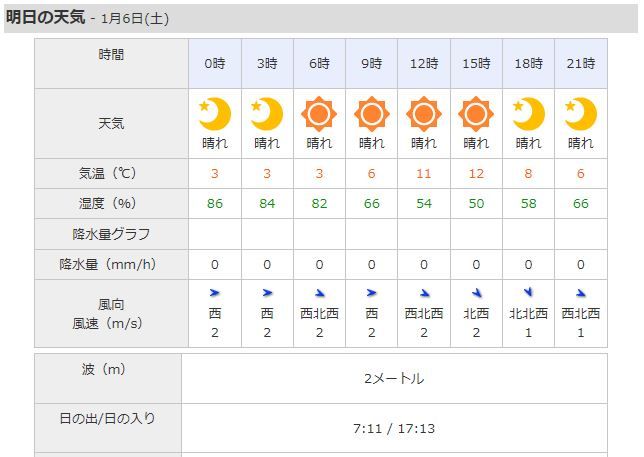644x457 pixels.
Task: Click the wave height 2メートル cell
Action: point(394,379)
